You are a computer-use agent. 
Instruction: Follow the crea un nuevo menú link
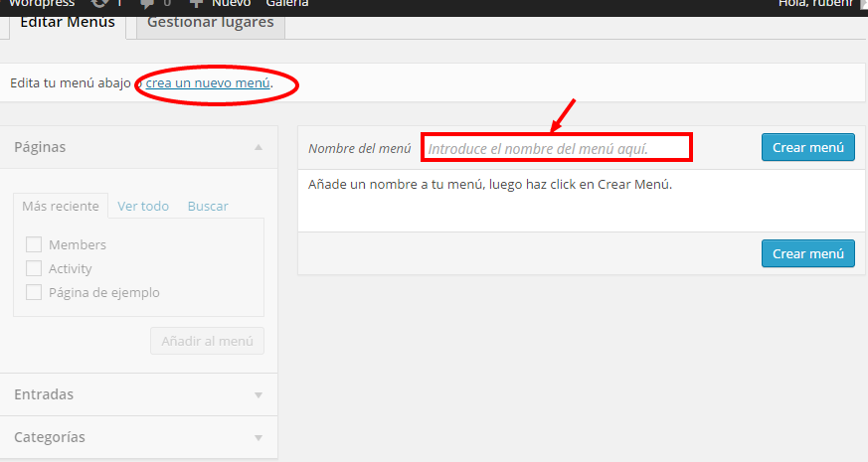coord(208,83)
